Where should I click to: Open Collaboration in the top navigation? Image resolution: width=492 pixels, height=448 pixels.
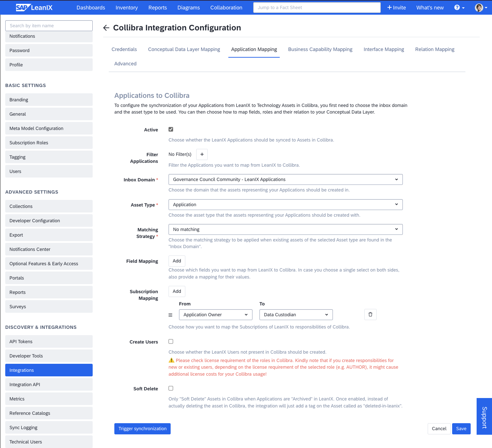pos(226,8)
